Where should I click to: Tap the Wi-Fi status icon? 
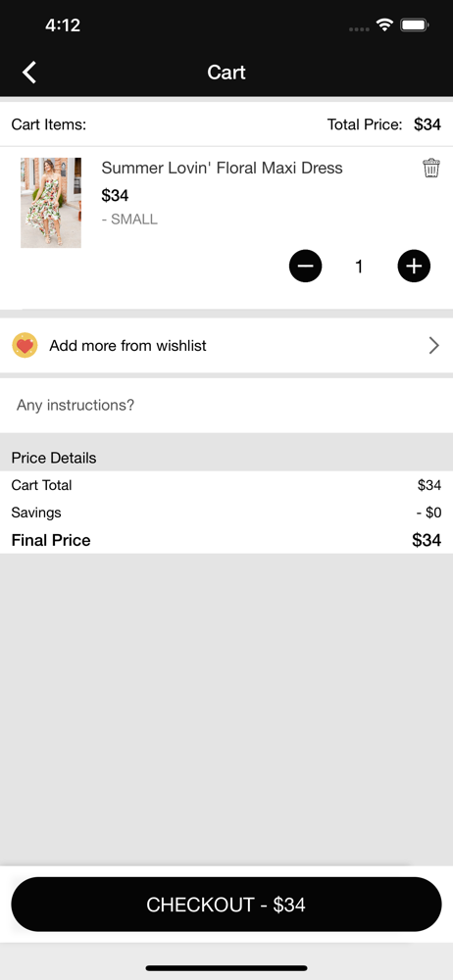(384, 25)
